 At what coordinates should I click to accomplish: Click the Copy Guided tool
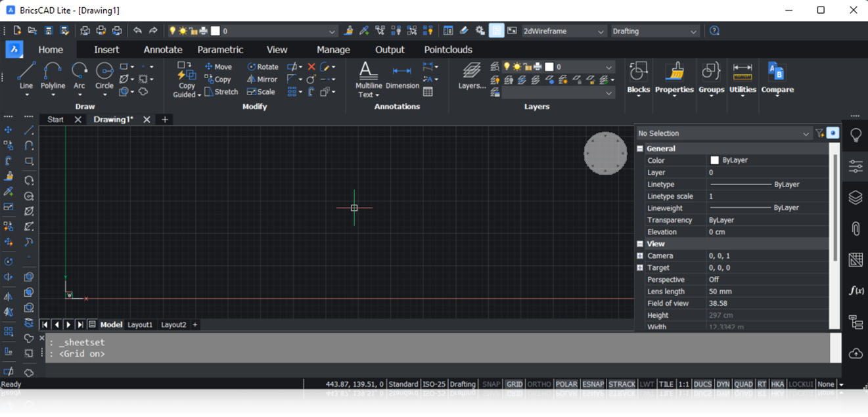point(187,79)
